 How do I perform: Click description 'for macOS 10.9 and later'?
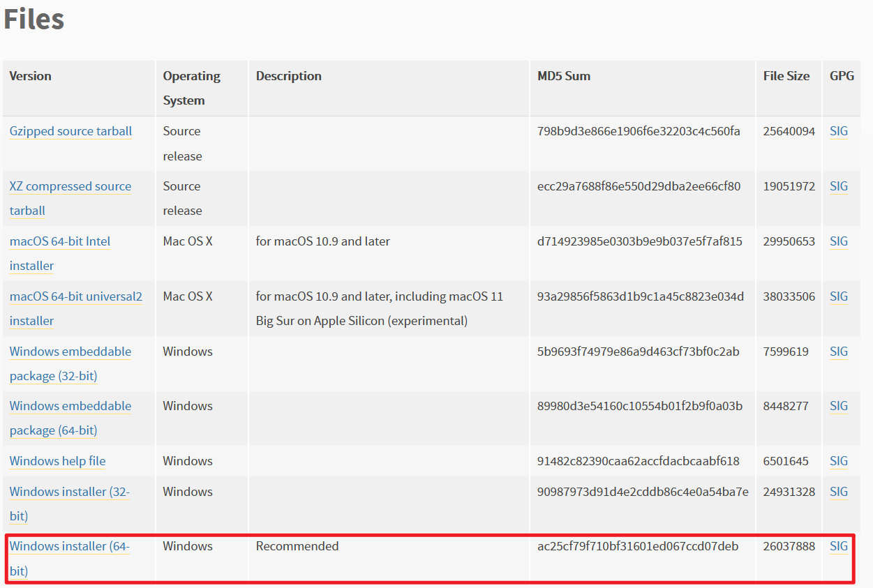coord(323,241)
